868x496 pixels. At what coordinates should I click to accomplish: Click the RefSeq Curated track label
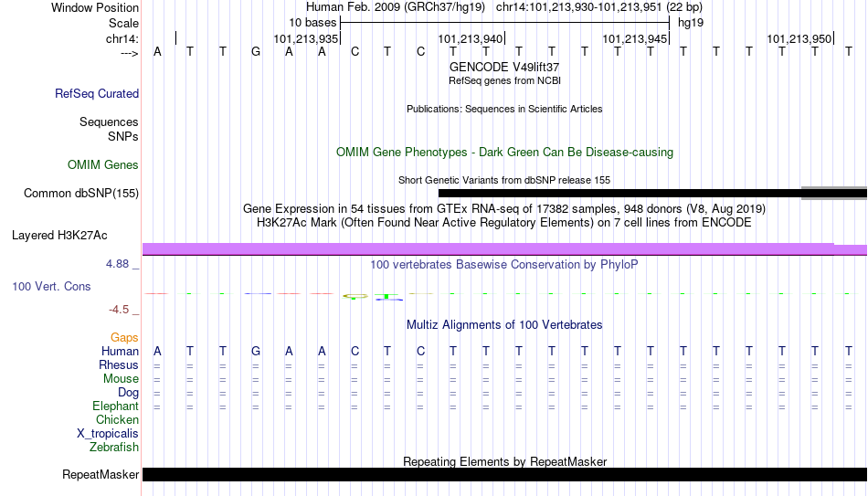[97, 93]
